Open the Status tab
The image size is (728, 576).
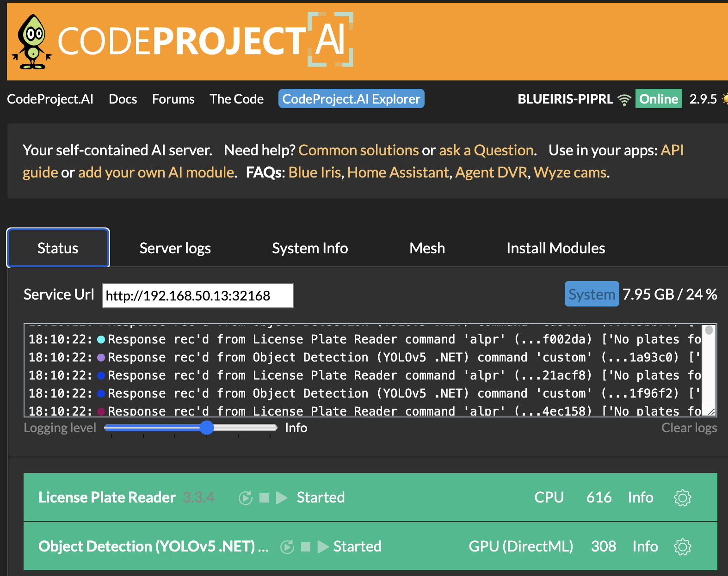click(x=58, y=248)
